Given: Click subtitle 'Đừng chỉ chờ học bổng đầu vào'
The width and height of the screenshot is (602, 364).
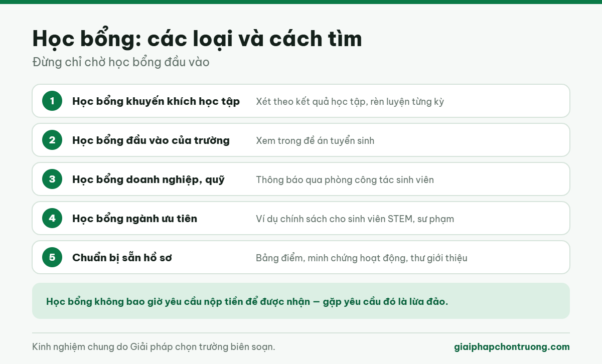Looking at the screenshot, I should coord(121,63).
